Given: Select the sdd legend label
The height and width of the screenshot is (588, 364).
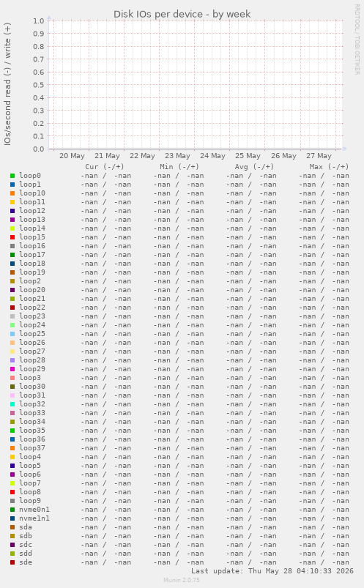Looking at the screenshot, I should point(26,554).
